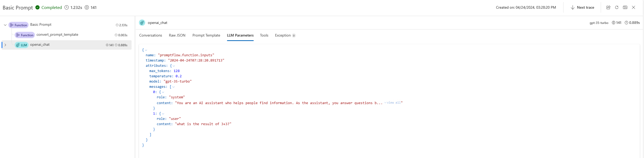Click the LLM badge on the openai_chat row

pos(22,45)
